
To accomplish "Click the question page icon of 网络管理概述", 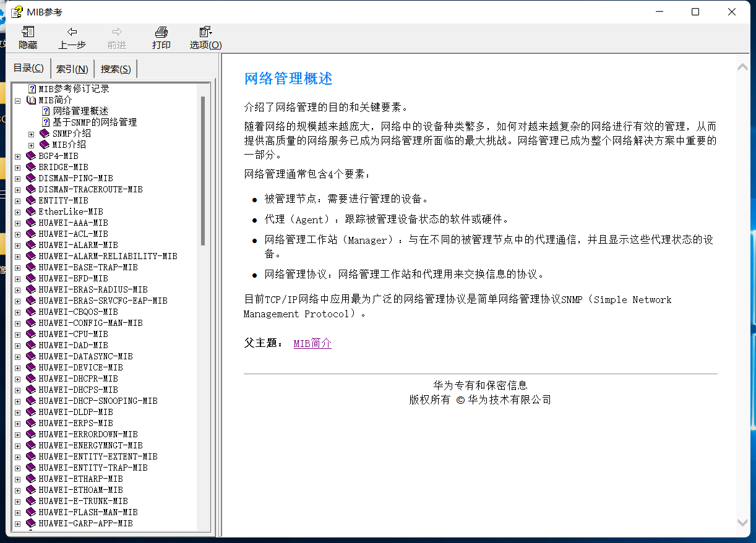I will (46, 111).
